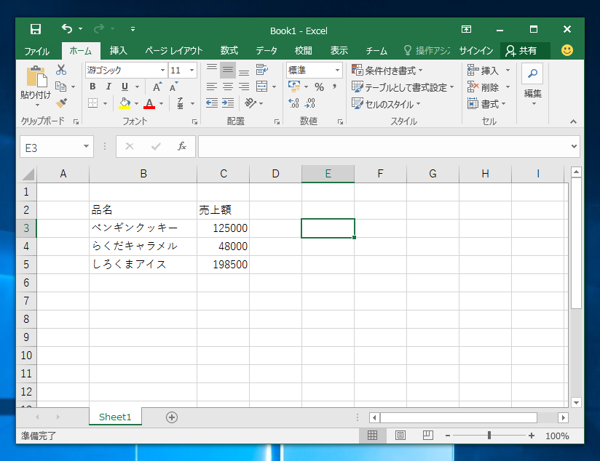Collapse the ribbon with caret arrow
This screenshot has width=600, height=461.
tap(573, 122)
